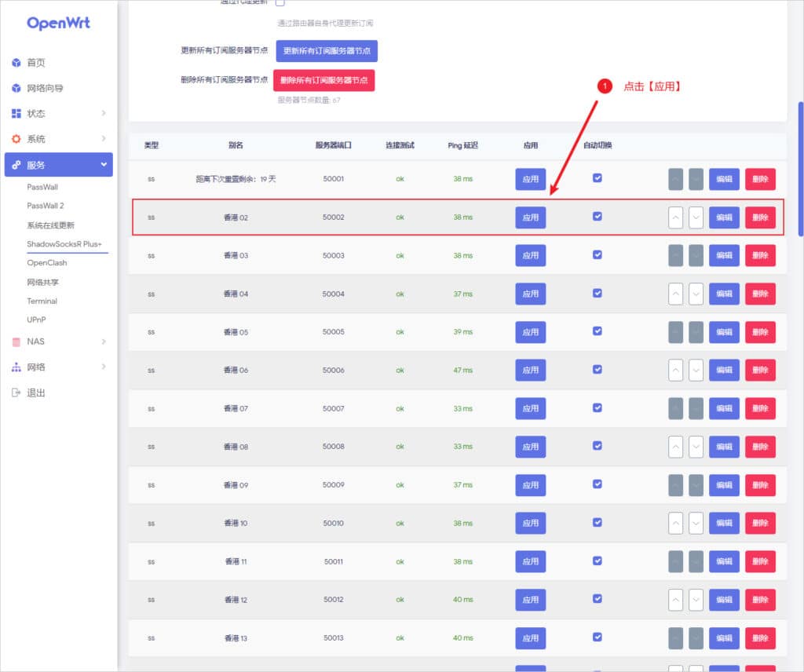Click red 删除所有订阅服务器节点 button
Viewport: 804px width, 672px height.
323,80
